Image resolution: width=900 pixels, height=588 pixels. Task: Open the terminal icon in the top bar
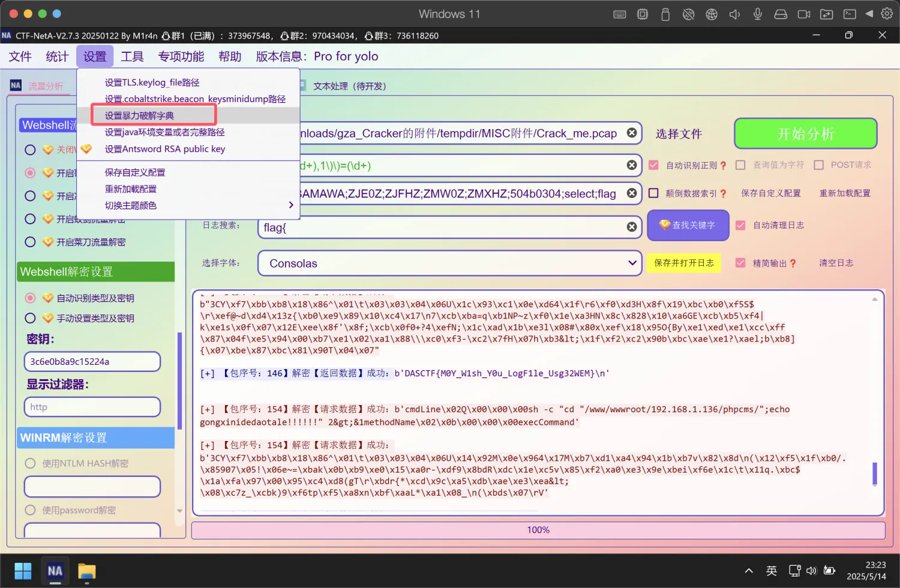pos(850,14)
